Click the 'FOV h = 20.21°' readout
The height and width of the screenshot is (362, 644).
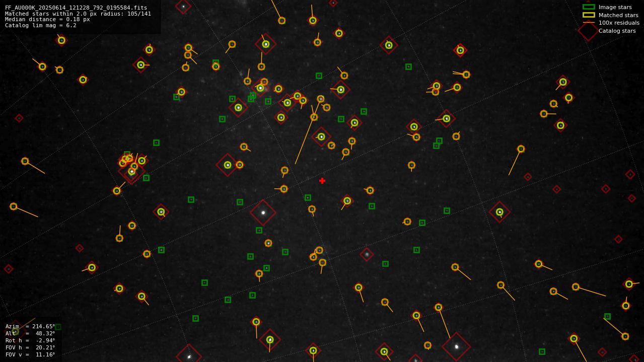point(30,347)
